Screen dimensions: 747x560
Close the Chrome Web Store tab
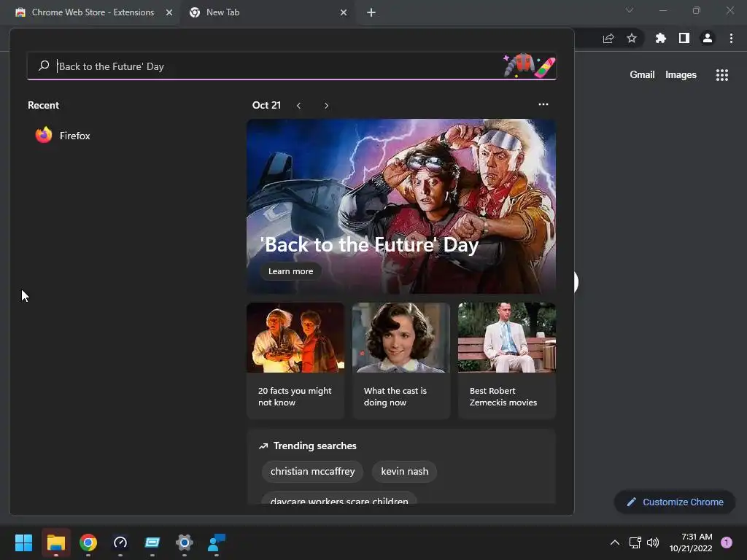[169, 12]
